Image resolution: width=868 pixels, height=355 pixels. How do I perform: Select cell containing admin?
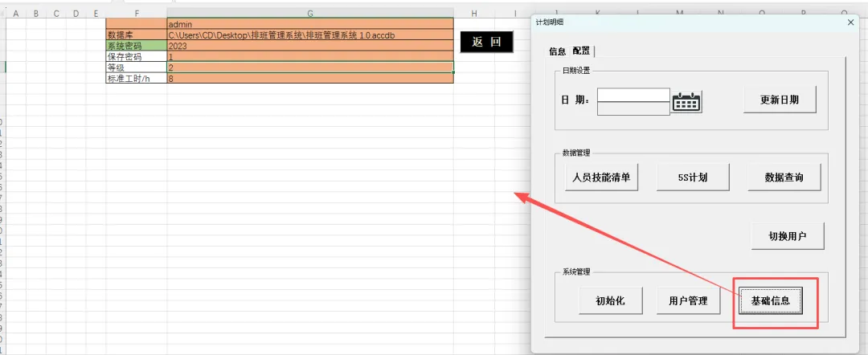pyautogui.click(x=310, y=24)
